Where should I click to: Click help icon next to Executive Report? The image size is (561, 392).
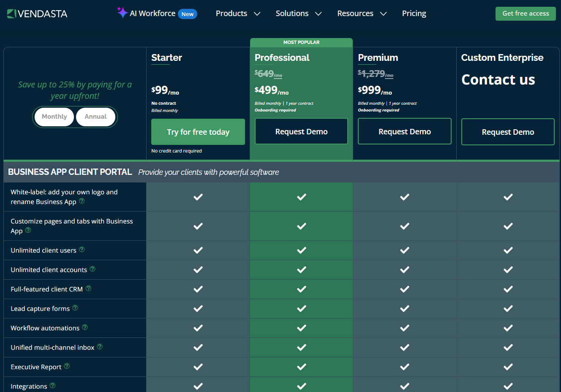67,366
